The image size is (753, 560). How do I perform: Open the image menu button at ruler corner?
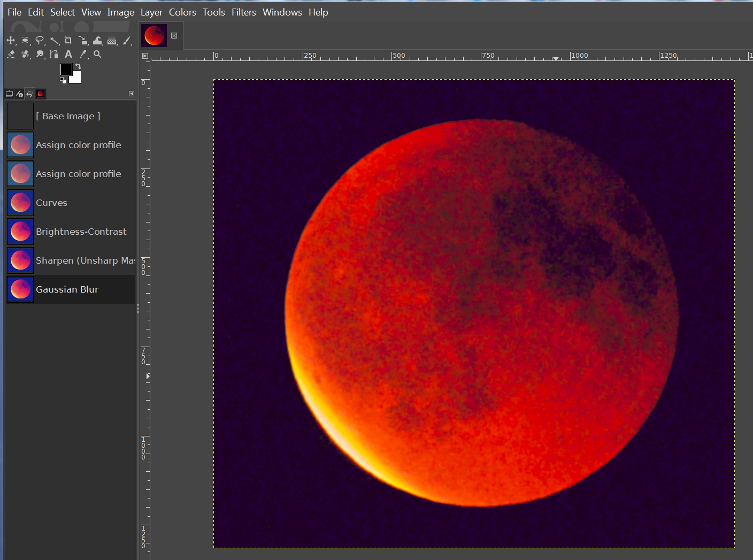pyautogui.click(x=145, y=56)
